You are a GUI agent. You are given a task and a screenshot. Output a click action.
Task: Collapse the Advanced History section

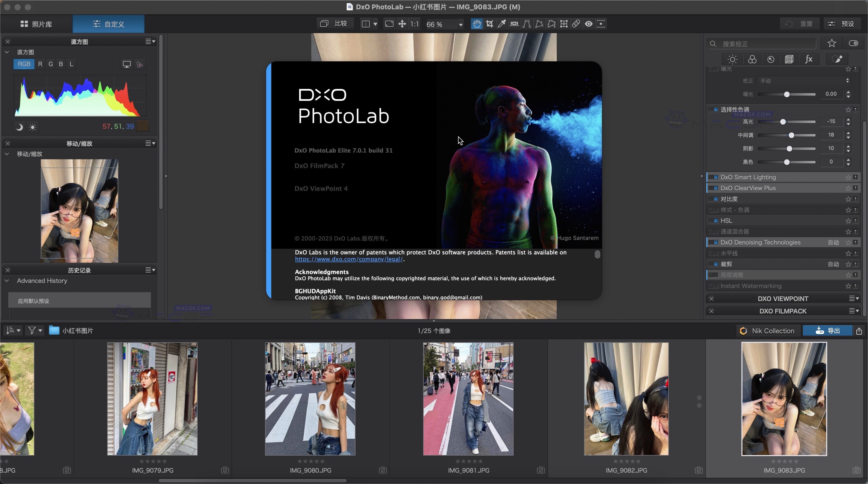(x=7, y=281)
